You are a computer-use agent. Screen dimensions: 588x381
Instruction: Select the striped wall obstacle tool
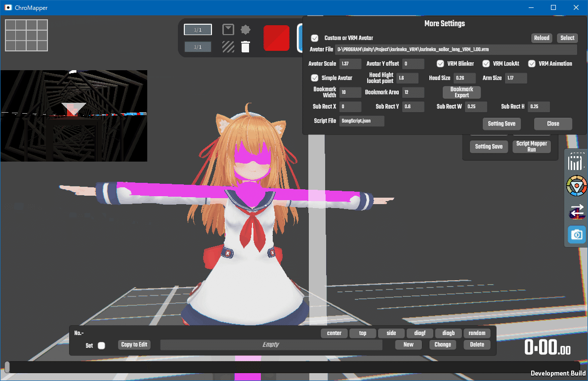(x=228, y=47)
